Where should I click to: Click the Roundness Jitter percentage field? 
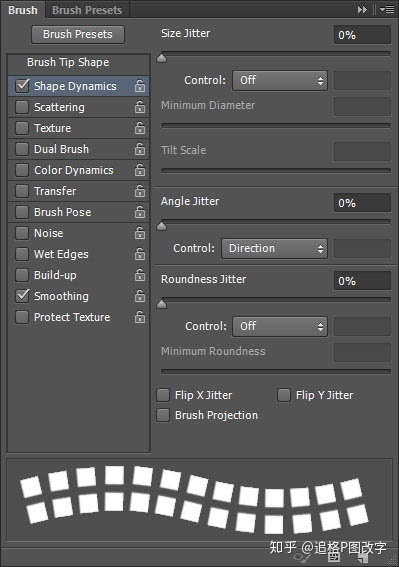click(x=362, y=281)
